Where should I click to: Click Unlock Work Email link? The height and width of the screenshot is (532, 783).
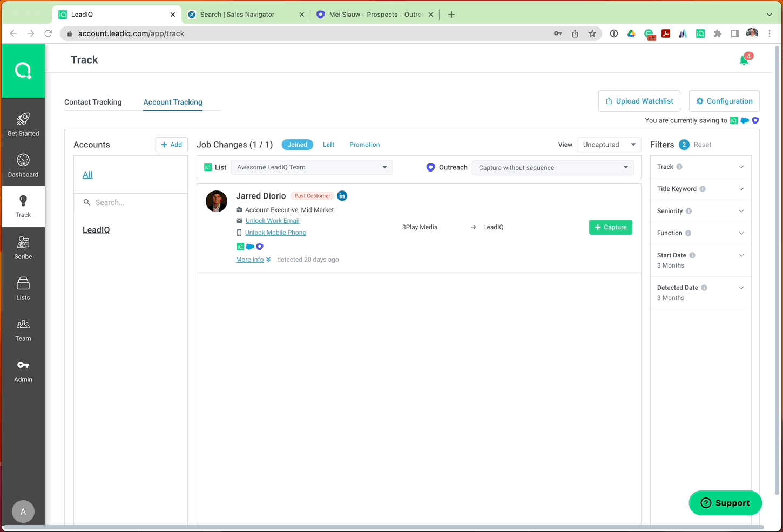click(x=272, y=221)
